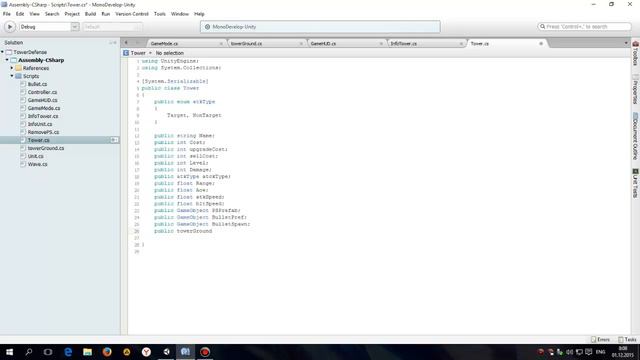Focus the search field in the toolbar
640x360 pixels.
point(584,27)
